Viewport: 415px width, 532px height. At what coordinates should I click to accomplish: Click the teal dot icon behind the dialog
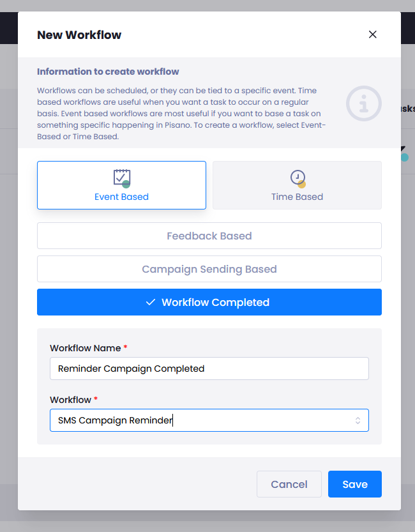tap(405, 156)
